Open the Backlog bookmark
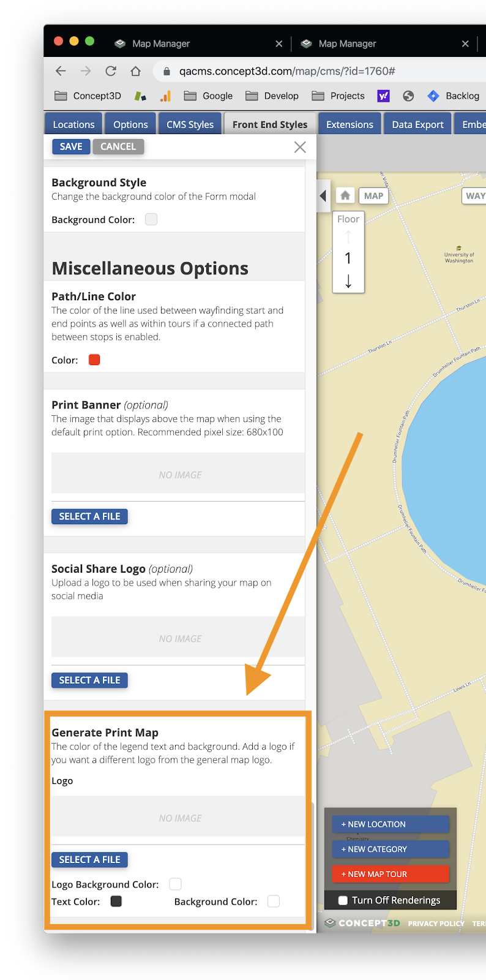The width and height of the screenshot is (486, 980). (454, 96)
